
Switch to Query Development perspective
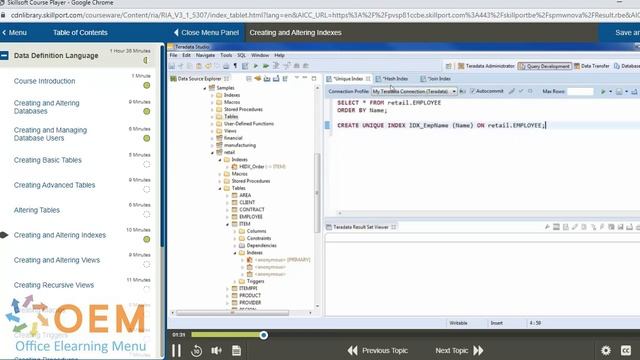tap(544, 66)
